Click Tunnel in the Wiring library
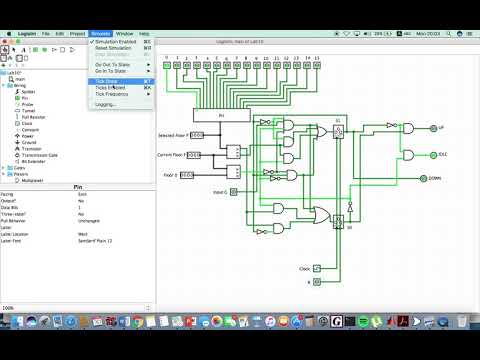The image size is (480, 360). (28, 111)
